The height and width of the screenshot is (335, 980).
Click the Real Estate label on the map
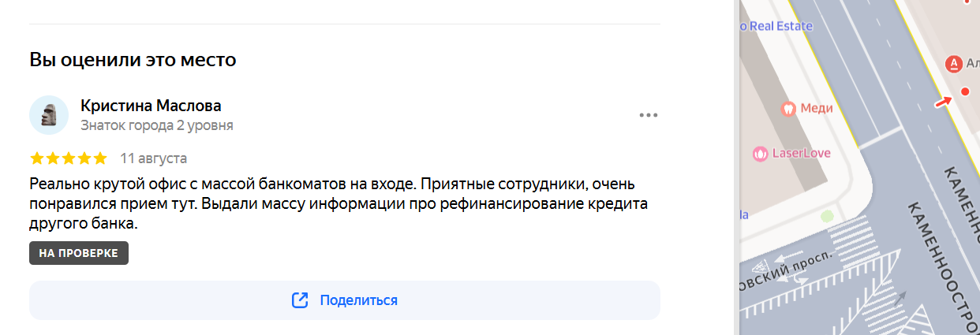(780, 26)
